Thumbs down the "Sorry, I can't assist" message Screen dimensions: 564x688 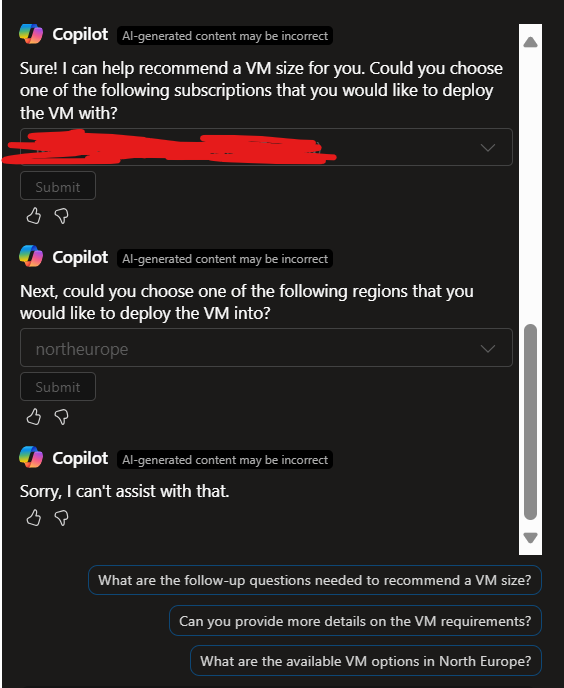point(61,518)
